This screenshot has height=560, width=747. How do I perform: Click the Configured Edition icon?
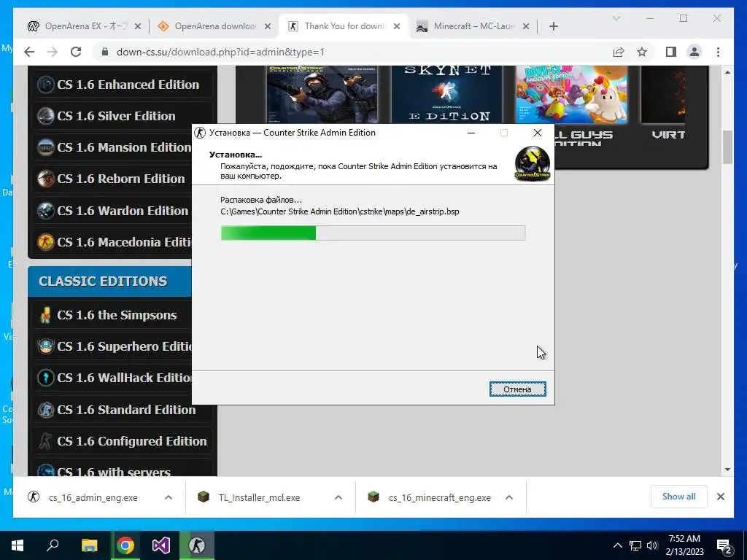coord(46,441)
